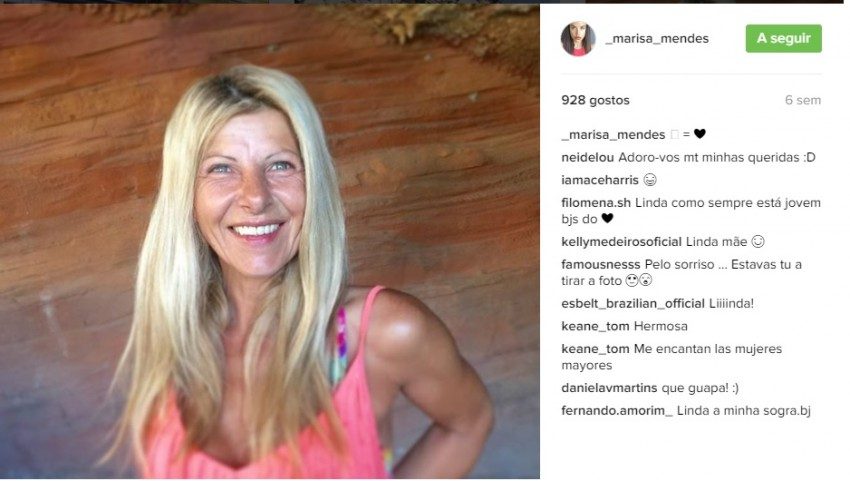Open _marisa_mendes name in caption line
This screenshot has height=481, width=850.
(x=613, y=134)
